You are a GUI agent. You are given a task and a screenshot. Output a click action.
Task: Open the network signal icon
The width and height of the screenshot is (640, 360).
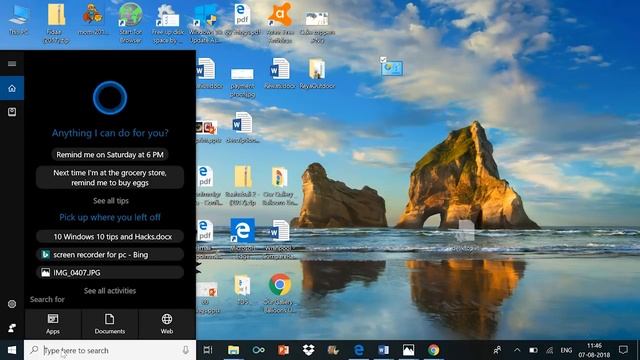coord(549,350)
